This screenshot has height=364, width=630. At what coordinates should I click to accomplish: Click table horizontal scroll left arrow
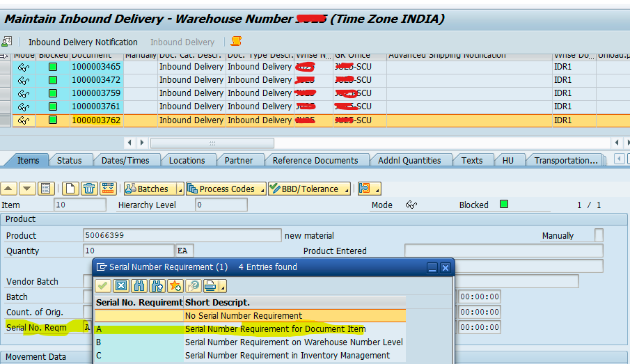point(129,143)
